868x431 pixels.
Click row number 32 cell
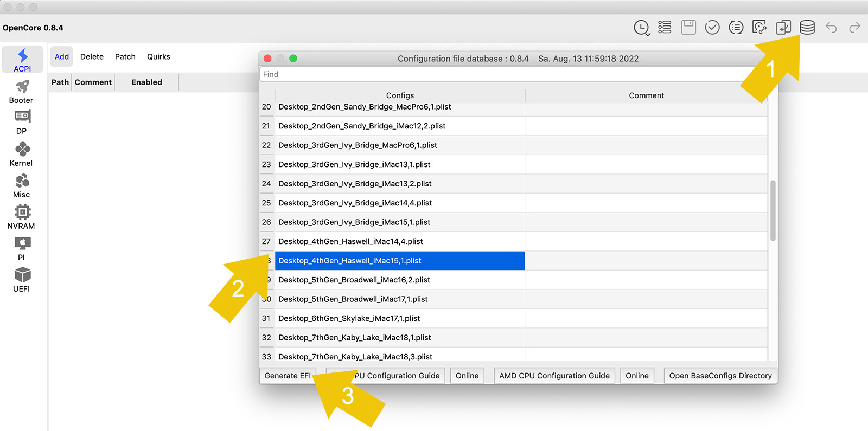pos(266,338)
